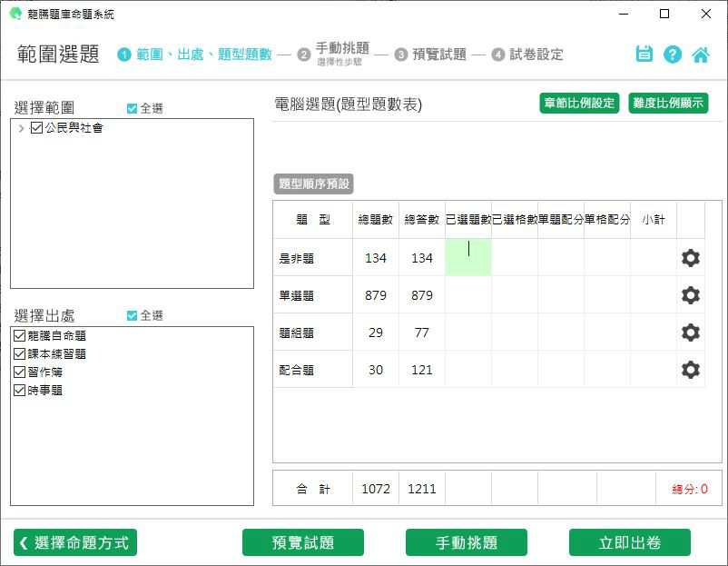Click 總題數 value 30 for 配合題
The image size is (728, 566).
pyautogui.click(x=376, y=371)
